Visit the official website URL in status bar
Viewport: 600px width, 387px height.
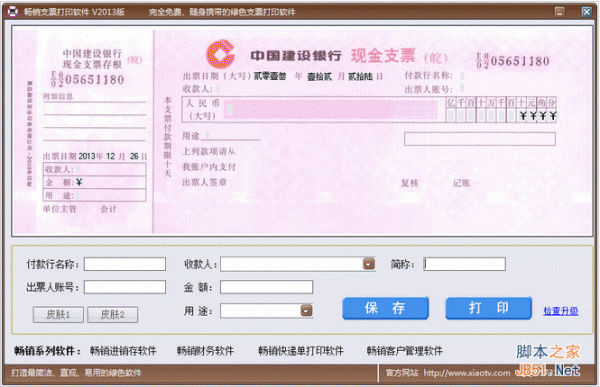pyautogui.click(x=467, y=373)
